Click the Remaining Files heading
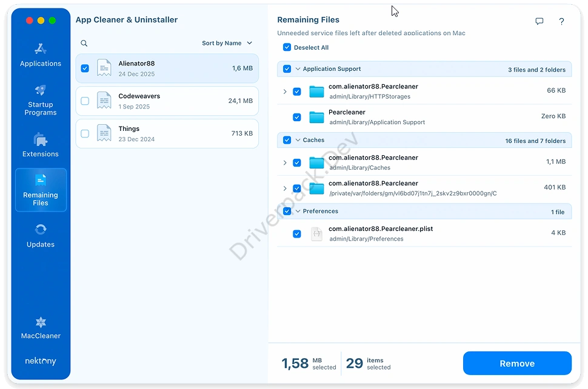This screenshot has height=389, width=588. click(x=309, y=20)
